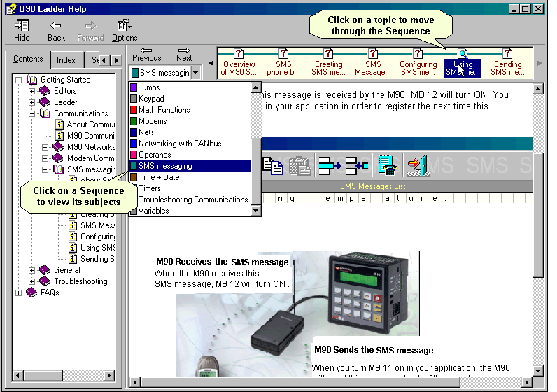Viewport: 557px width, 392px height.
Task: Expand the Modem Comm tree node
Action: 45,158
